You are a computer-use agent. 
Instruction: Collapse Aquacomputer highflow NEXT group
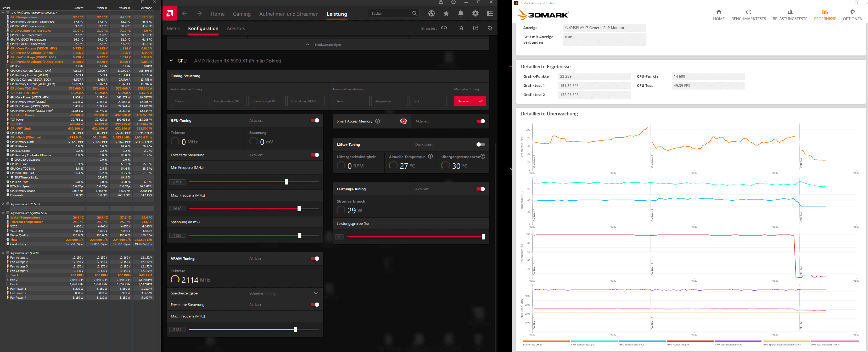pyautogui.click(x=3, y=213)
